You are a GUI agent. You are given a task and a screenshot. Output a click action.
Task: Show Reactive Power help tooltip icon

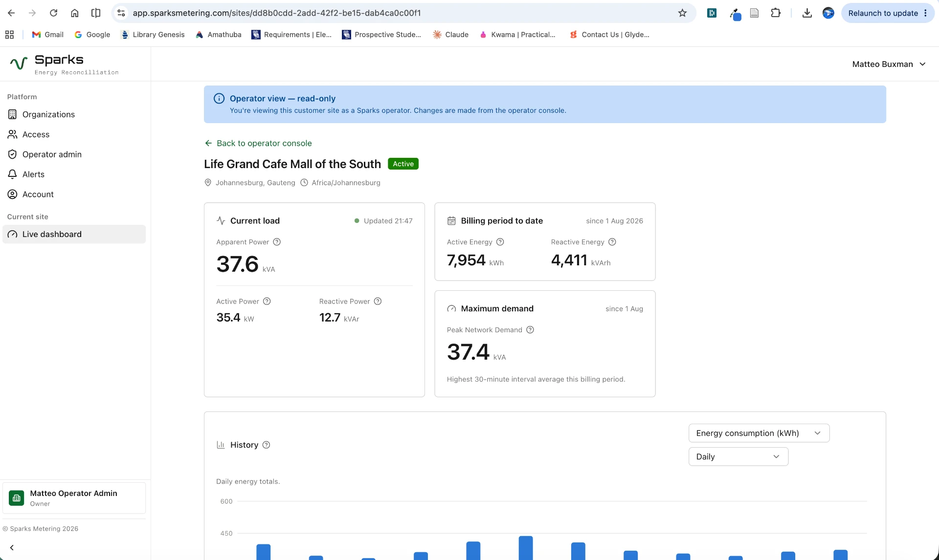click(378, 302)
